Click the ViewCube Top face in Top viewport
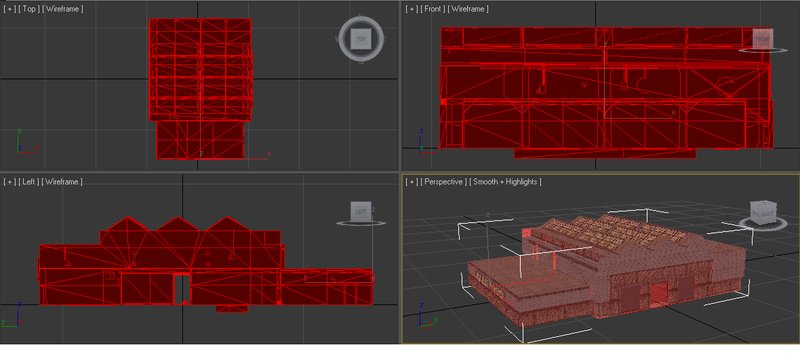800x360 pixels. pos(361,39)
